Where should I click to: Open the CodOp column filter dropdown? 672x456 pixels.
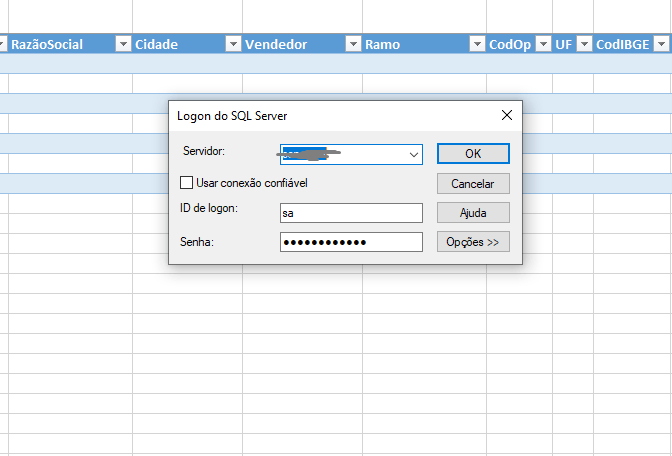[x=543, y=44]
